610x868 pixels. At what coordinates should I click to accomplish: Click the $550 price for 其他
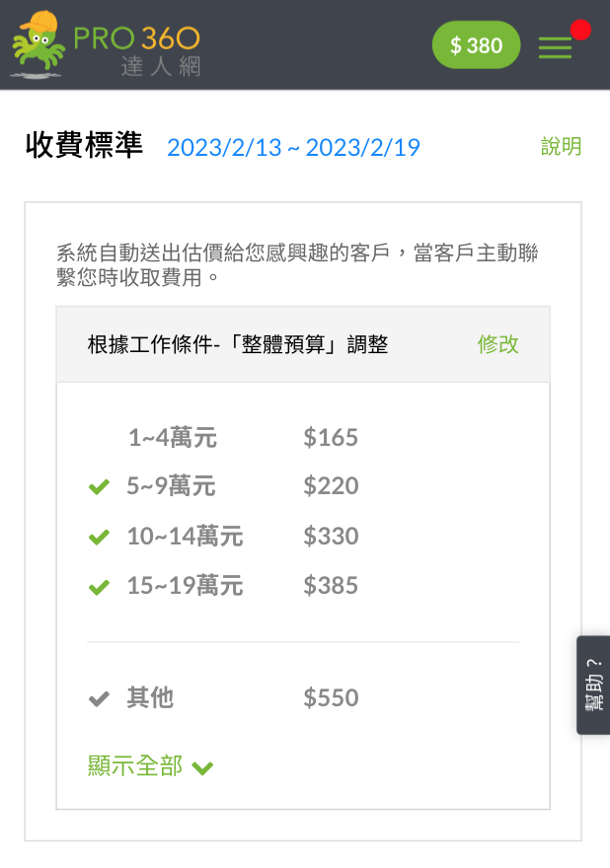point(331,698)
